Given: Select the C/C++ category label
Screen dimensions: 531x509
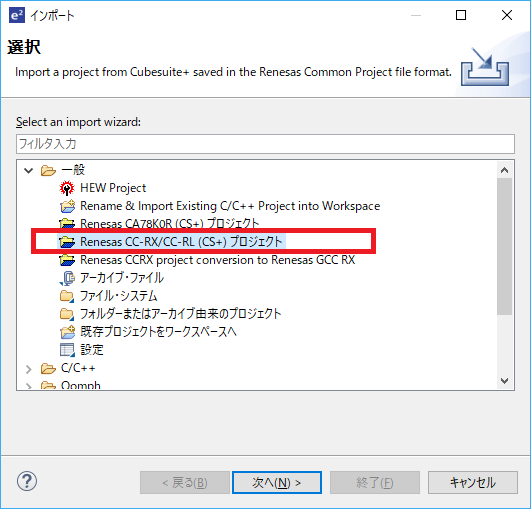Looking at the screenshot, I should [78, 368].
